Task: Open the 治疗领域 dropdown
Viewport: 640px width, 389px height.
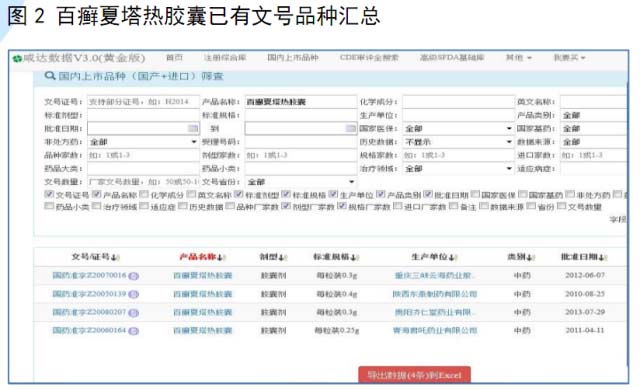Action: 458,169
